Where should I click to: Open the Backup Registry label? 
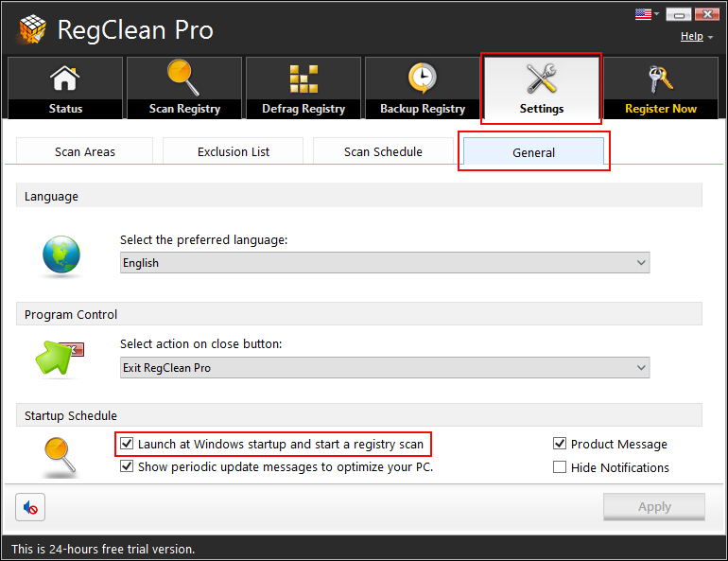(x=423, y=109)
